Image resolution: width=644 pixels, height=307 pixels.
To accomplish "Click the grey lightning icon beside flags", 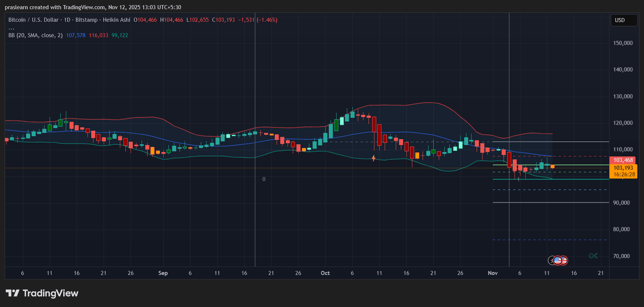I will 551,261.
